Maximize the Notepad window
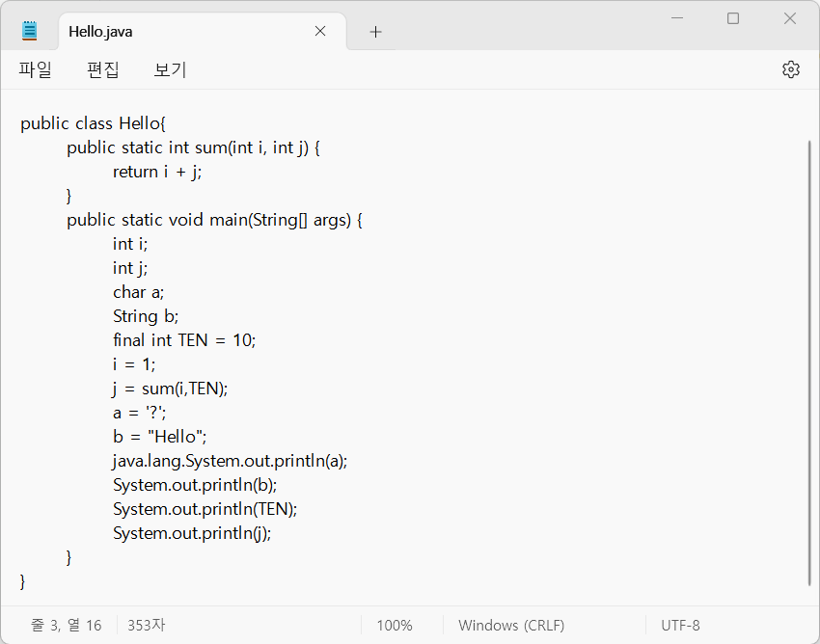Image resolution: width=820 pixels, height=644 pixels. [x=733, y=18]
